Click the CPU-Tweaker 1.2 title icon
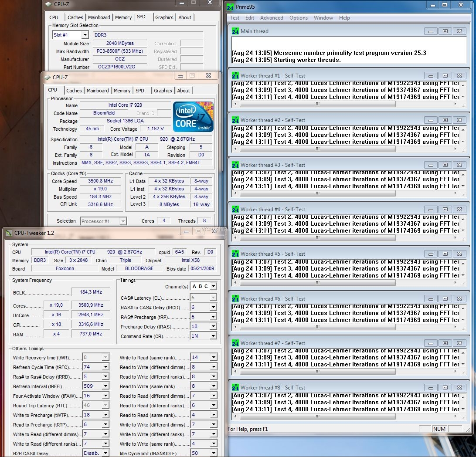Viewport: 476px width, 457px height. click(x=9, y=233)
